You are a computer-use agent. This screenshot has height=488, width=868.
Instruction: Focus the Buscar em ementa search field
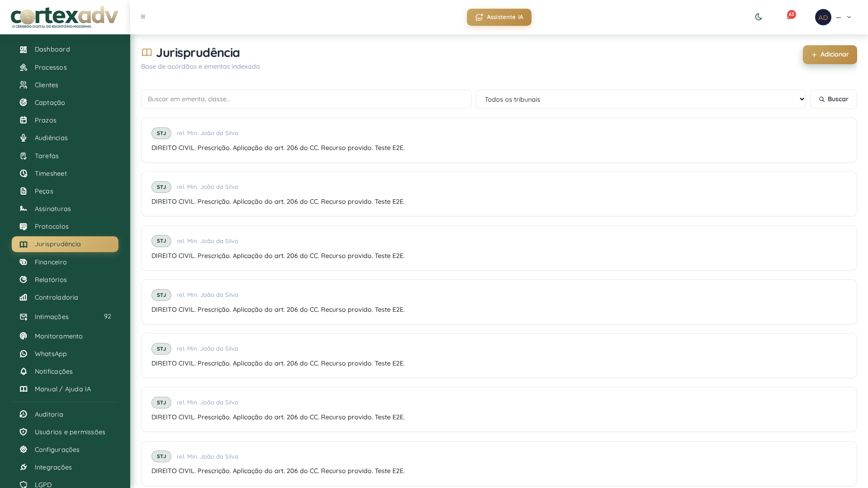coord(306,99)
